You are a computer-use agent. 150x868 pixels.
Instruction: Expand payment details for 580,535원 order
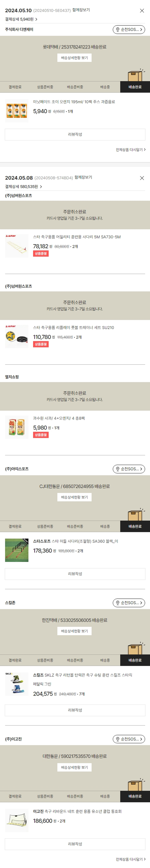pos(24,187)
